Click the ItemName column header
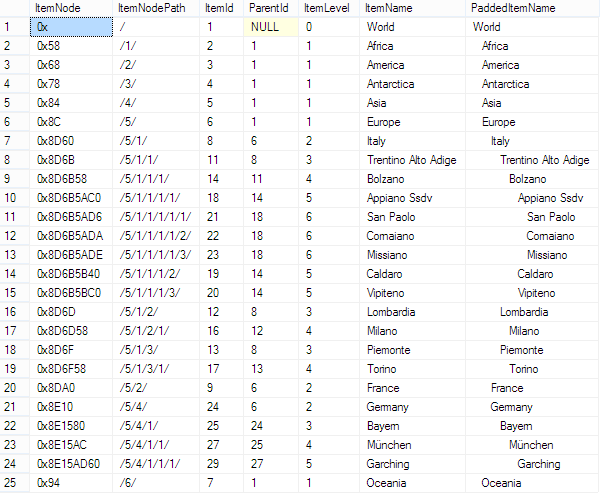Image resolution: width=603 pixels, height=494 pixels. [412, 8]
